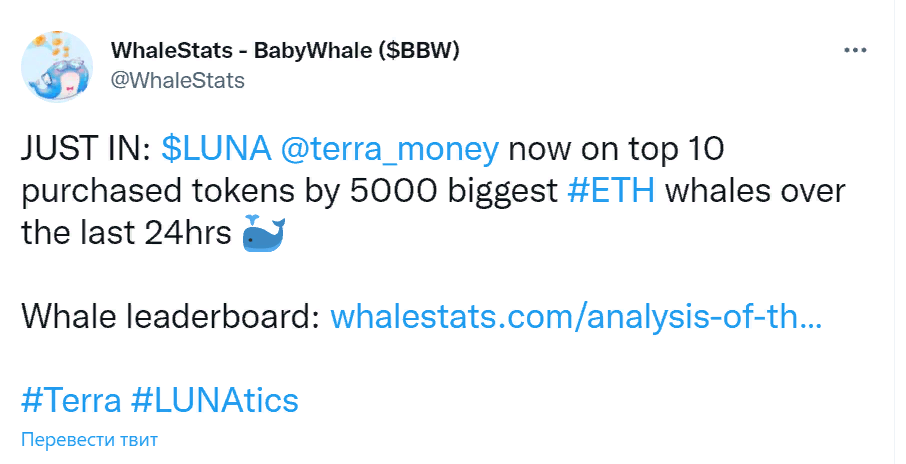Image resolution: width=906 pixels, height=464 pixels.
Task: Open the #LUNAtics hashtag
Action: click(215, 401)
